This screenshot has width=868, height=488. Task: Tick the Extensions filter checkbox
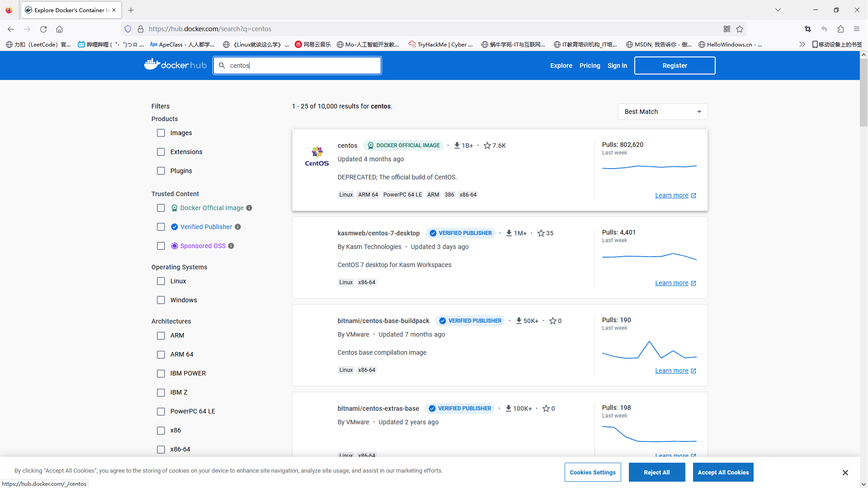point(161,152)
